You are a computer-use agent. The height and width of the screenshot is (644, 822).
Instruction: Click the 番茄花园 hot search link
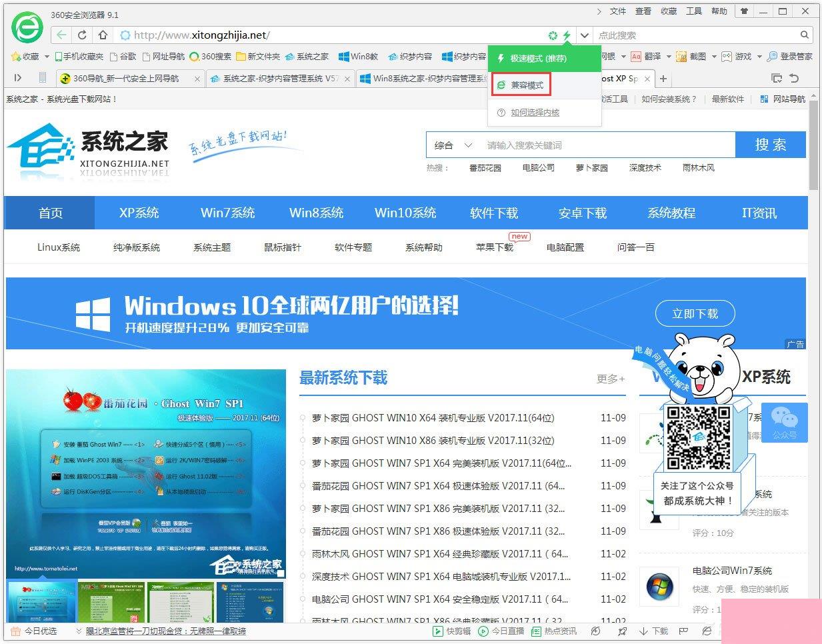tap(485, 167)
